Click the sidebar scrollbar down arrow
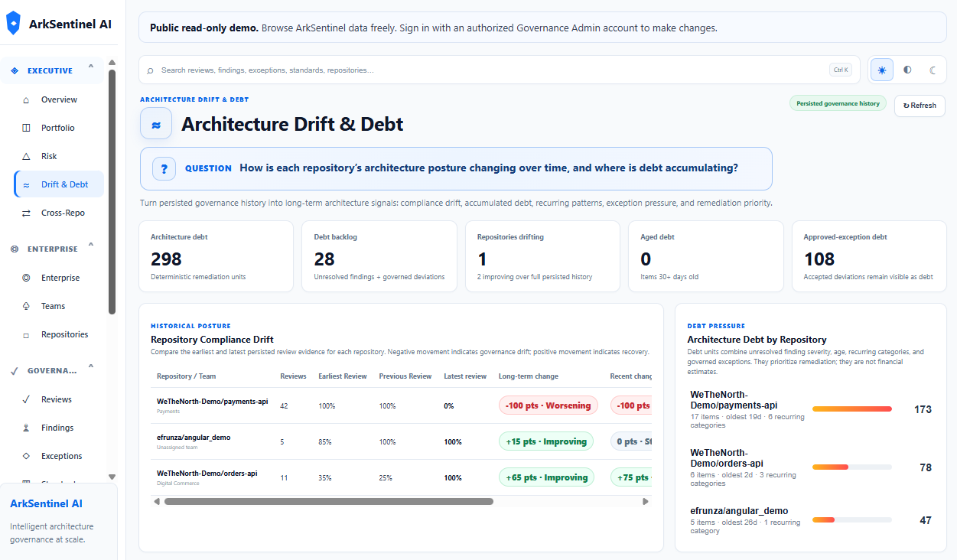 click(112, 477)
